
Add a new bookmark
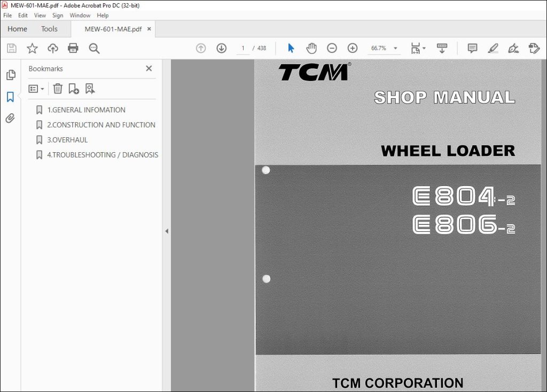74,89
